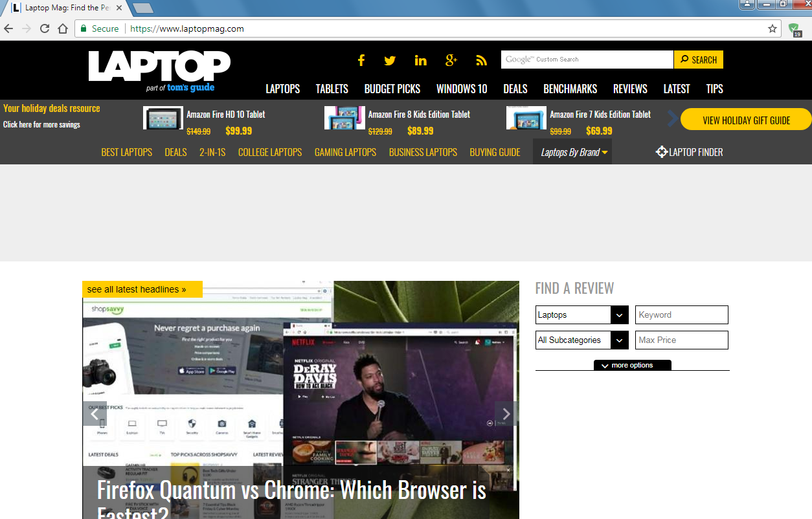Open COLLEGE LAPTOPS link
The image size is (812, 519).
[270, 152]
